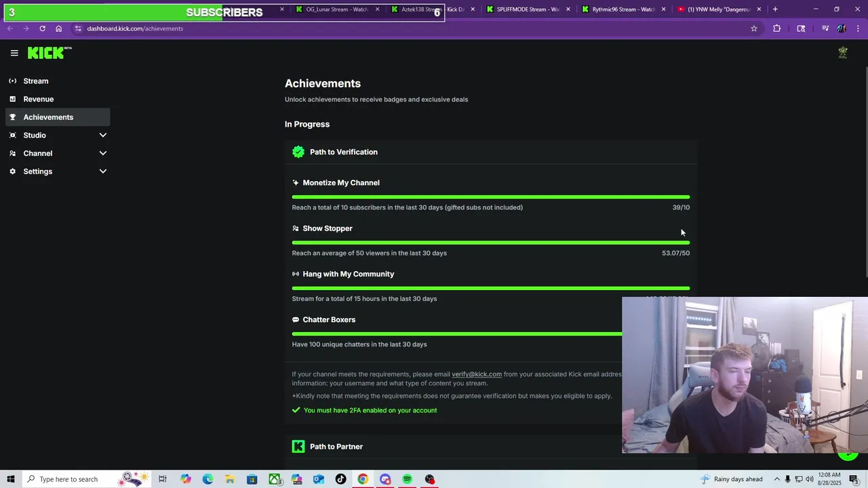Open the Windows Start menu
The width and height of the screenshot is (868, 488).
[x=11, y=479]
